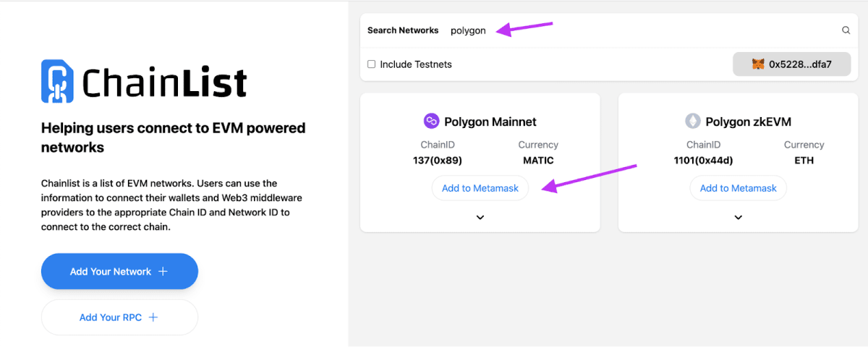Add Polygon Mainnet to Metamask
The width and height of the screenshot is (868, 347).
point(480,188)
